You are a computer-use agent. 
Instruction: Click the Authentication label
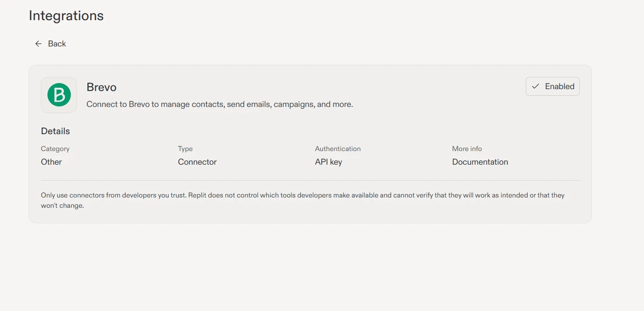click(337, 149)
